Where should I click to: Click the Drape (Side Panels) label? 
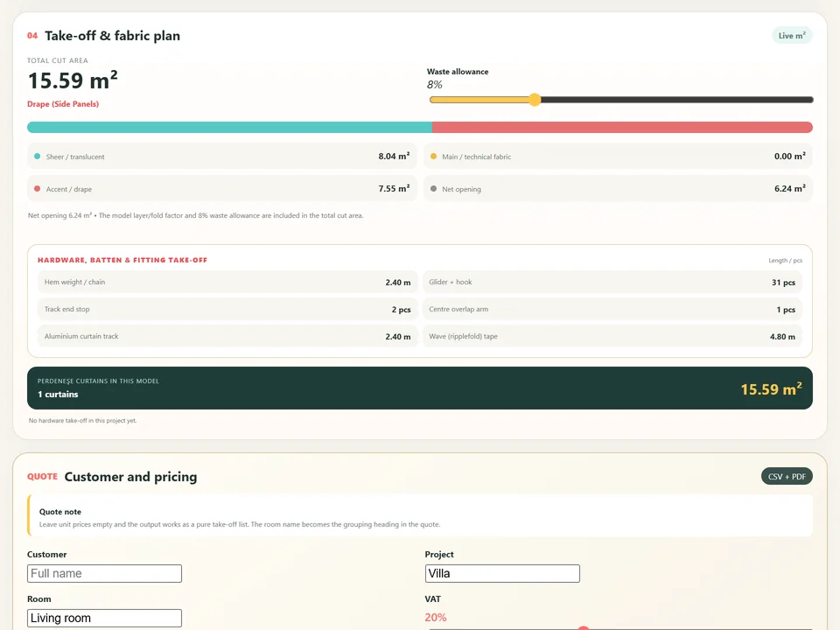click(x=63, y=104)
